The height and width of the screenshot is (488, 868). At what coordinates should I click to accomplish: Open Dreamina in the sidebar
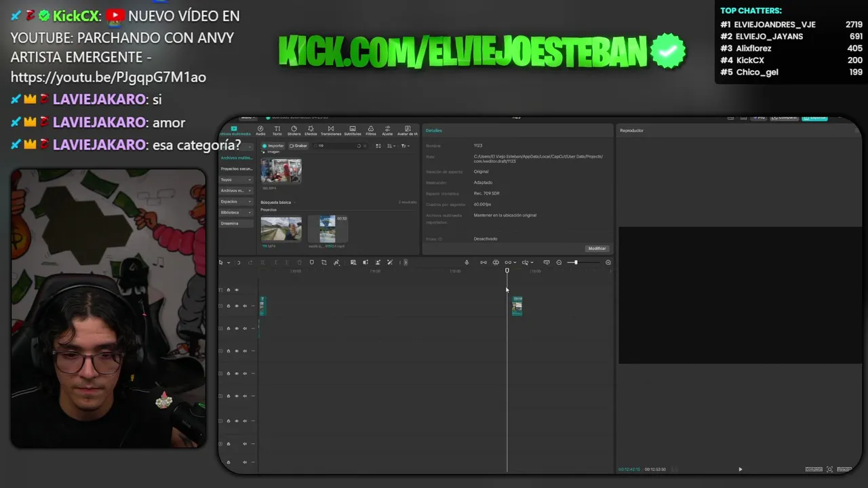[237, 223]
